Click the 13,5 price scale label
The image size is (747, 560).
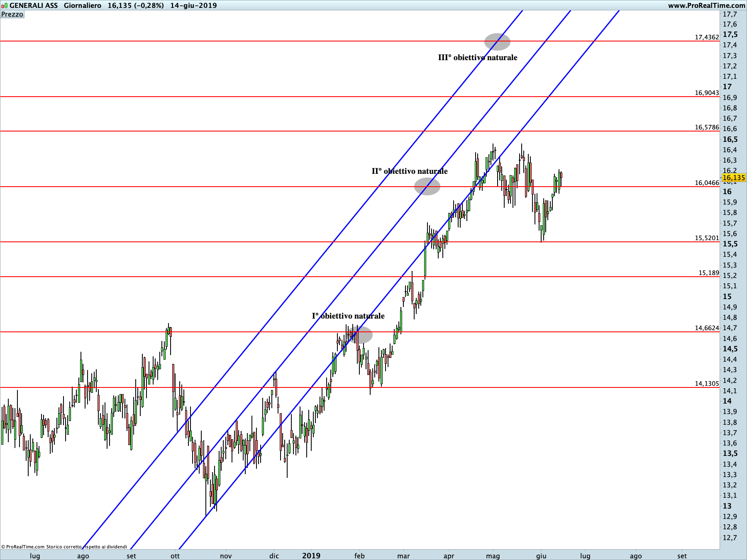coord(730,453)
